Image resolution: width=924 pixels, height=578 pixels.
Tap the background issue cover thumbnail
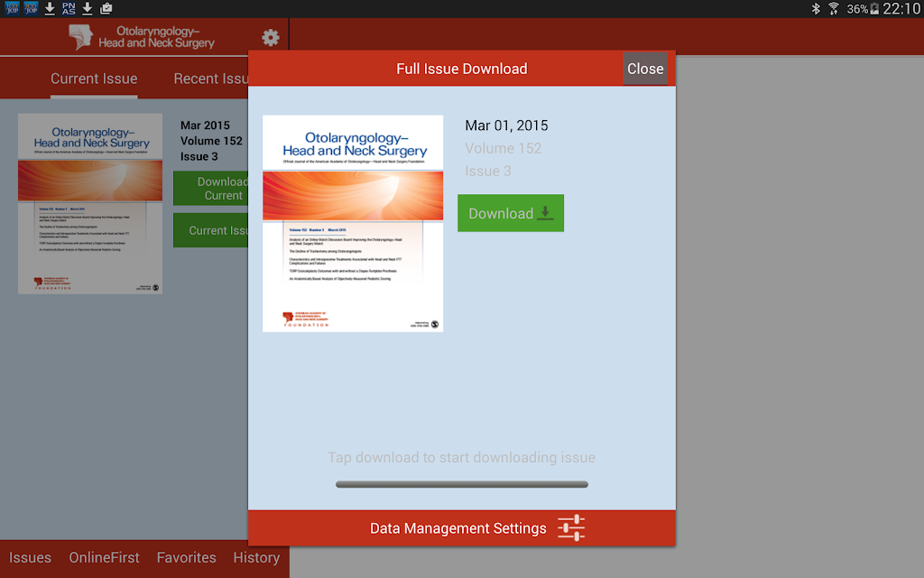(x=90, y=203)
